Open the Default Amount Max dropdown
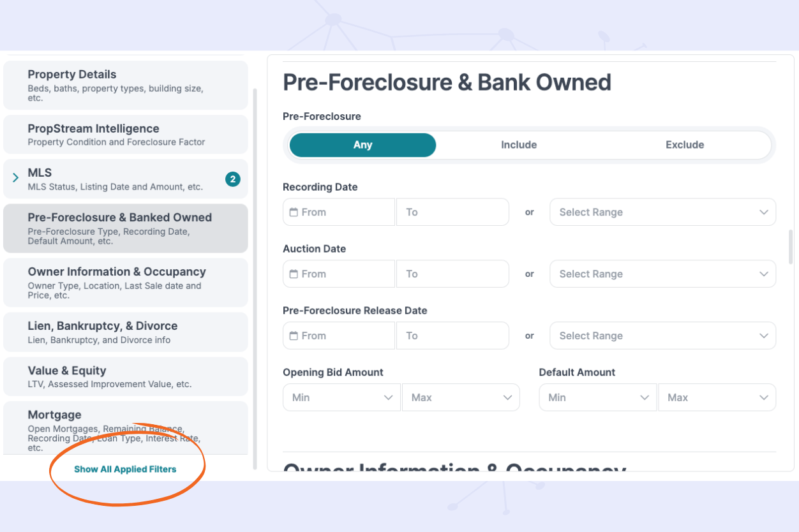799x532 pixels. tap(717, 397)
